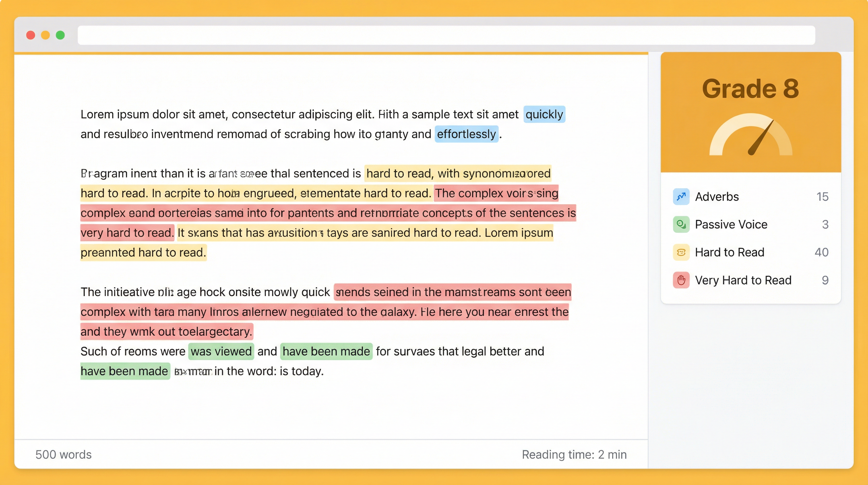Click the Reading time indicator

point(574,455)
